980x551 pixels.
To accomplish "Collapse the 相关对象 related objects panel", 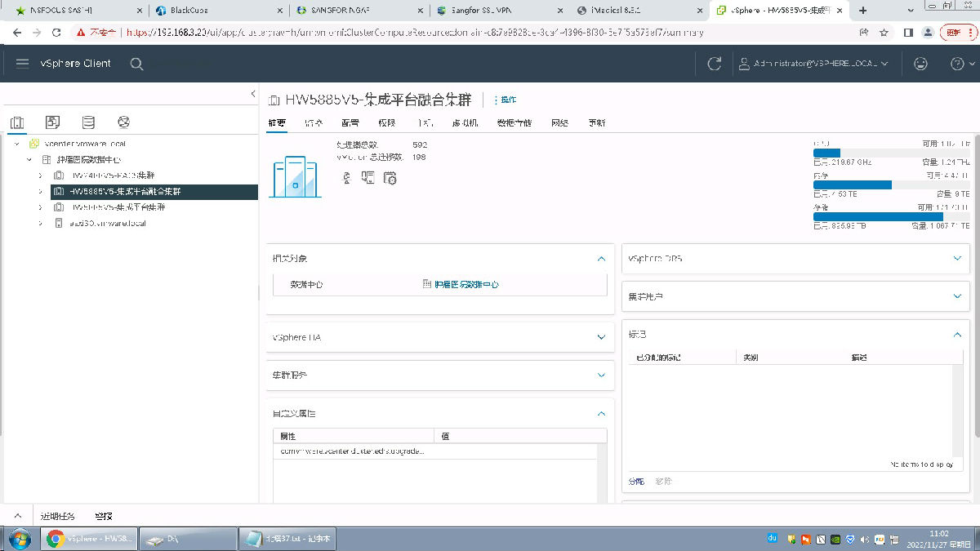I will (x=601, y=259).
